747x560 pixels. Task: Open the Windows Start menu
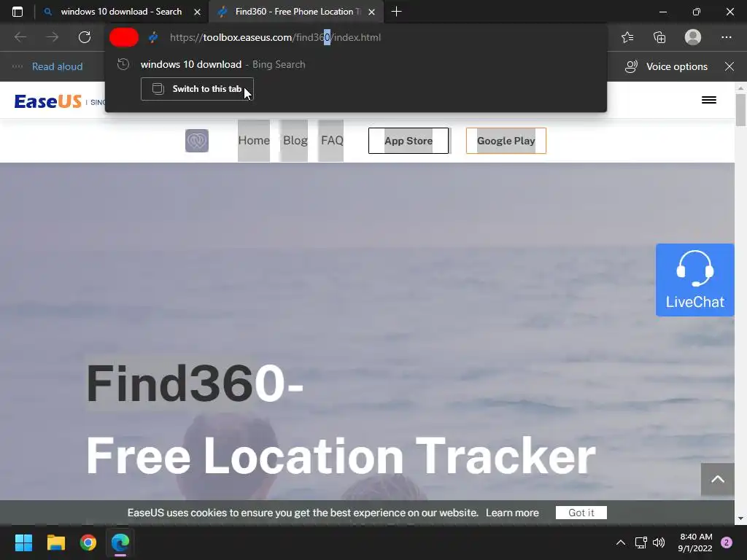23,542
